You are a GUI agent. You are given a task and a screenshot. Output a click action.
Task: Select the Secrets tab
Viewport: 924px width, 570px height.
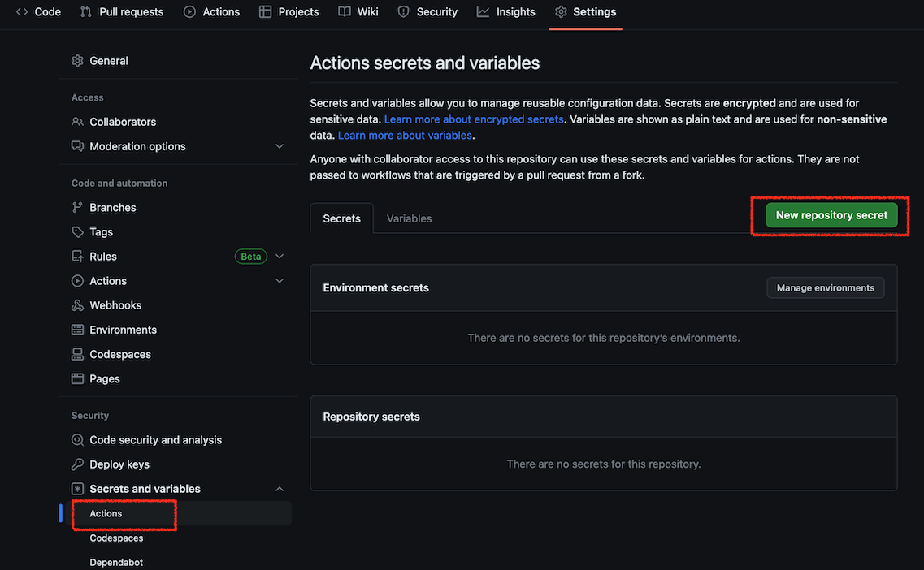point(341,218)
